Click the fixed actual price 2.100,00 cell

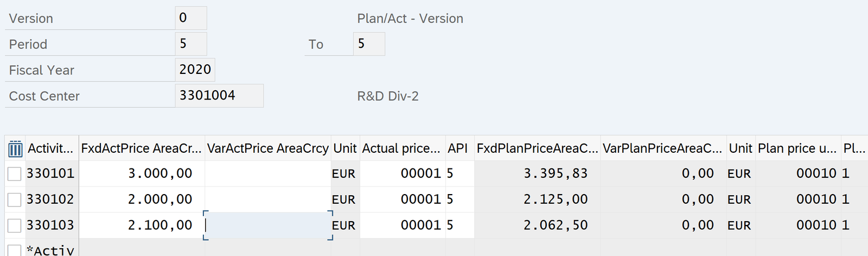click(142, 225)
